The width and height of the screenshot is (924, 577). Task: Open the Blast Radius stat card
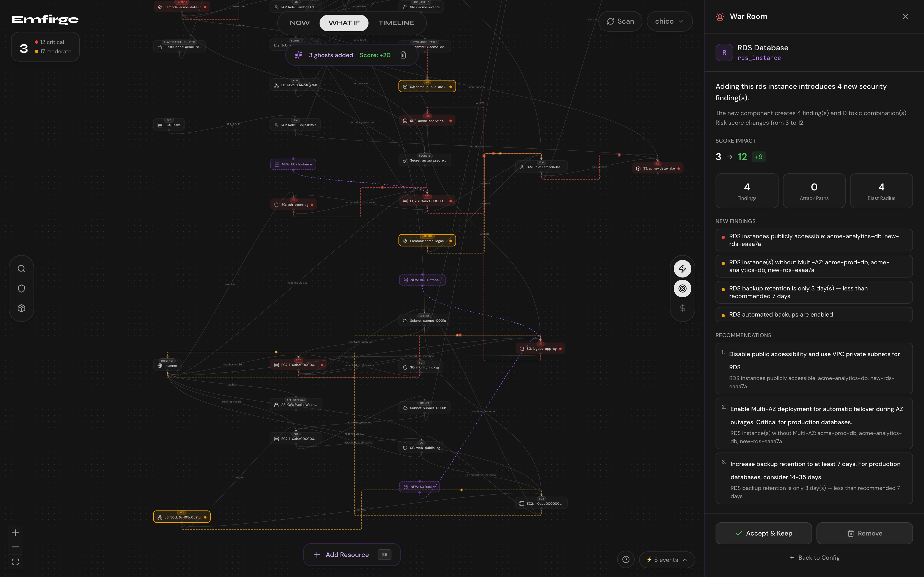(x=881, y=191)
